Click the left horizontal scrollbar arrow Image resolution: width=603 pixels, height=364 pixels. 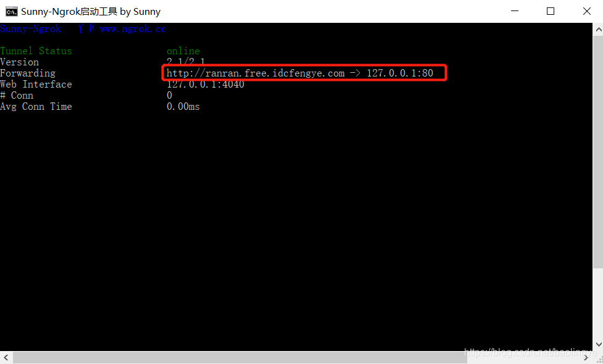(x=6, y=357)
